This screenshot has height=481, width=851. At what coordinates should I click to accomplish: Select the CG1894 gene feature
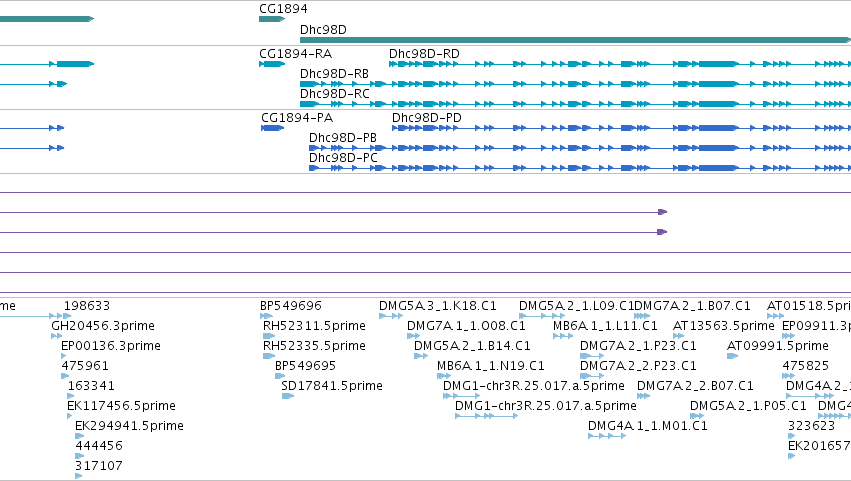(x=272, y=19)
